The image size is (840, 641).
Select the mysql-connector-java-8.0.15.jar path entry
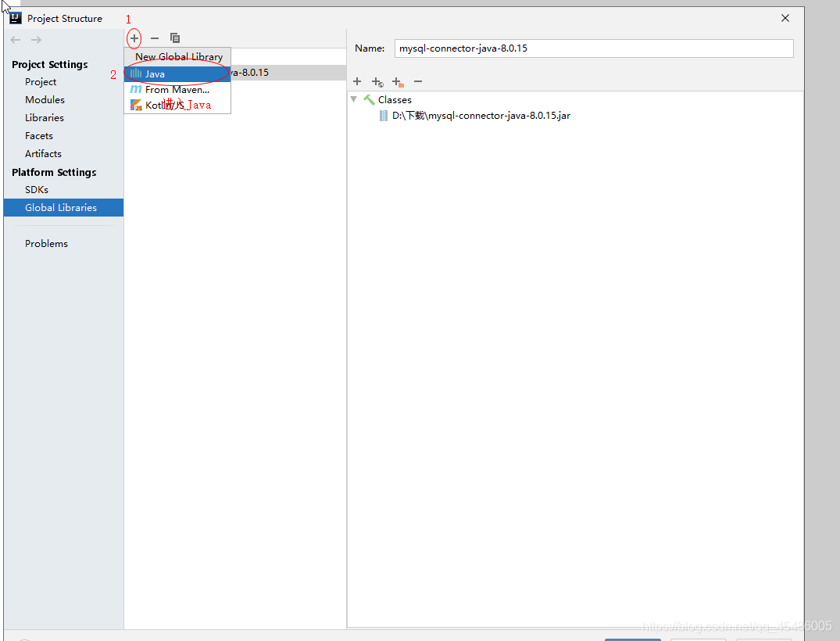(x=481, y=116)
